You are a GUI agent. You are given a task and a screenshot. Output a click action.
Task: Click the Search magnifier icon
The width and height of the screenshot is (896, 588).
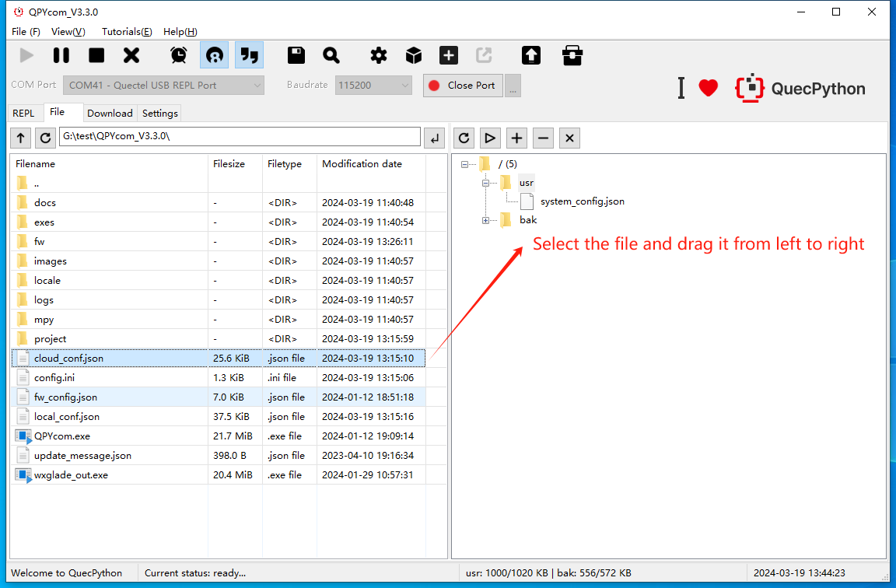point(331,55)
